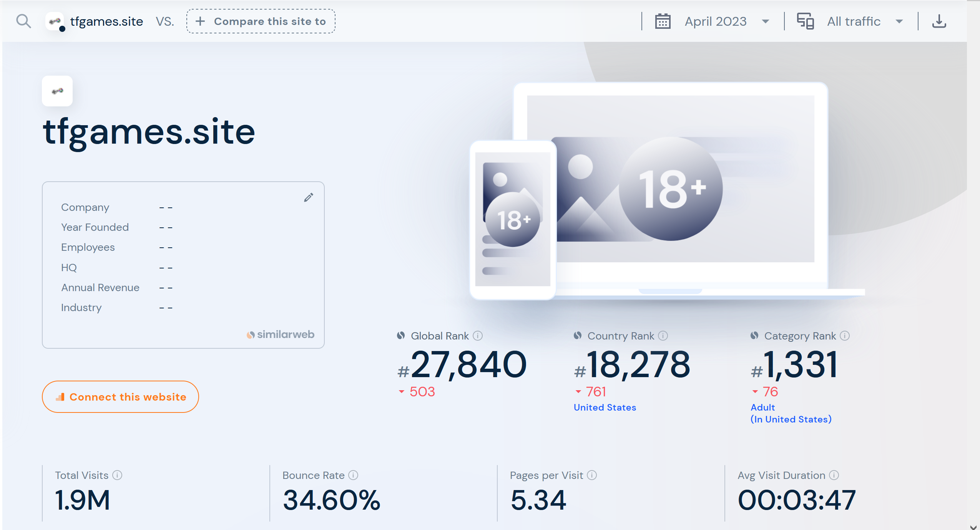The image size is (980, 530).
Task: Click the large site logo tile
Action: point(57,91)
